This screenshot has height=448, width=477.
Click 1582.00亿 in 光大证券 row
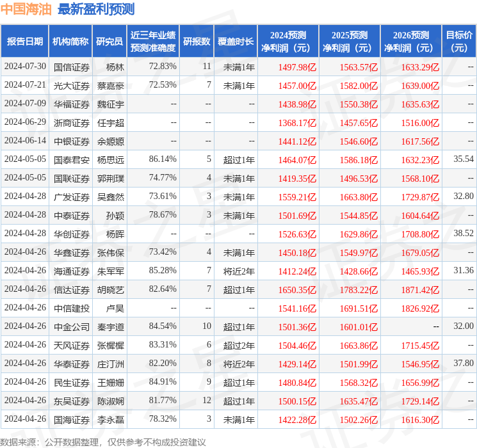pyautogui.click(x=359, y=86)
